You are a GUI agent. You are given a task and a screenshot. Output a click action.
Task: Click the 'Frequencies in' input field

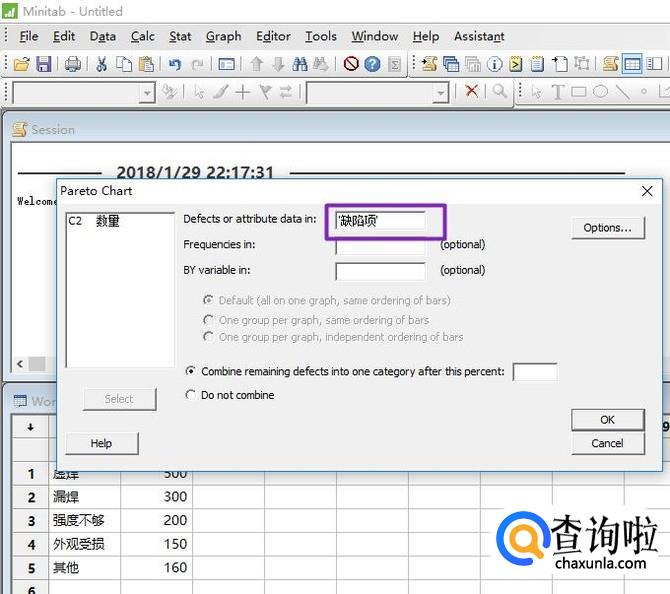click(380, 247)
